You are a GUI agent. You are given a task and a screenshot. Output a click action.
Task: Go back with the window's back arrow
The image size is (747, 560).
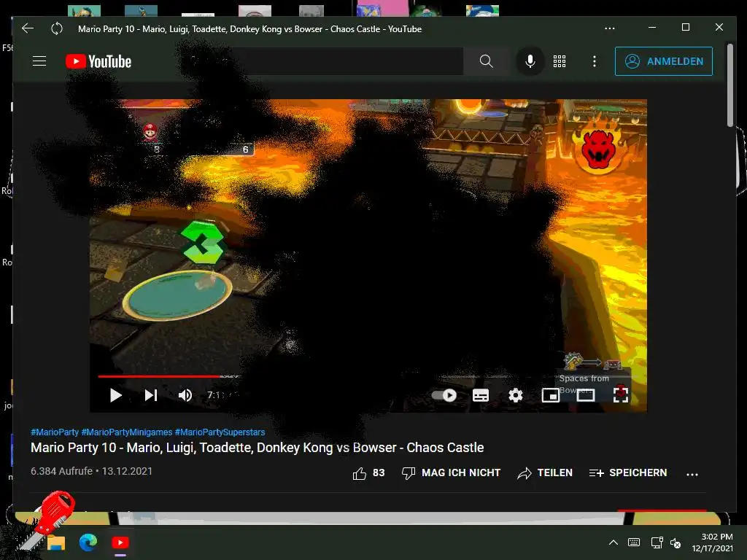tap(28, 28)
